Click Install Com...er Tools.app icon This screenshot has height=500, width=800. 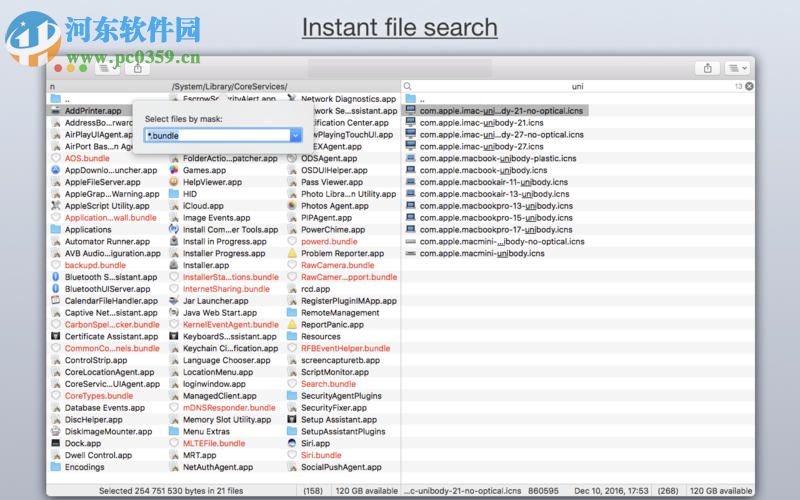tap(174, 230)
